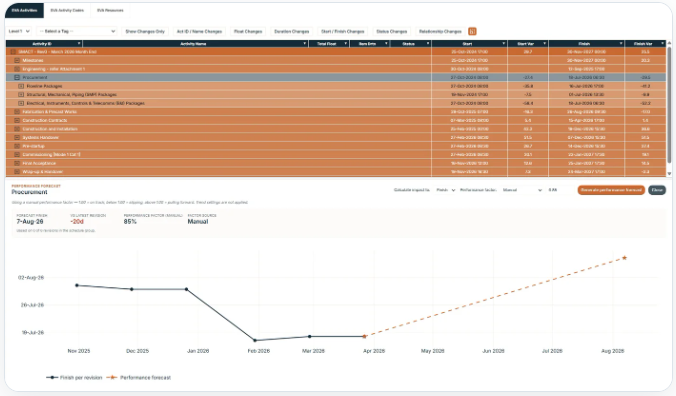Toggle Relationship Changes filter

point(440,31)
